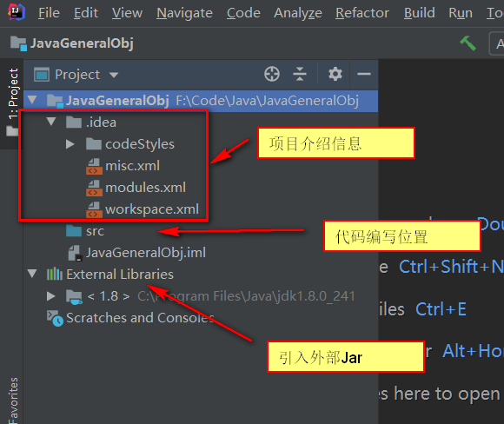504x424 pixels.
Task: Collapse the External Libraries arrow
Action: (x=32, y=274)
